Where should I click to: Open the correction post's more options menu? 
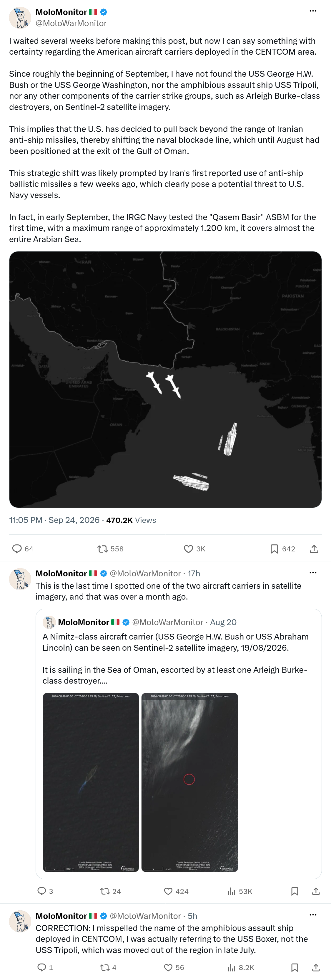coord(313,915)
